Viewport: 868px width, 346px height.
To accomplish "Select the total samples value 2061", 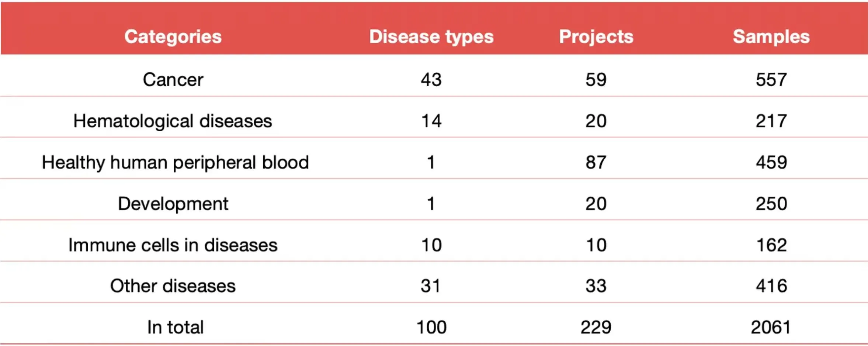I will [771, 327].
